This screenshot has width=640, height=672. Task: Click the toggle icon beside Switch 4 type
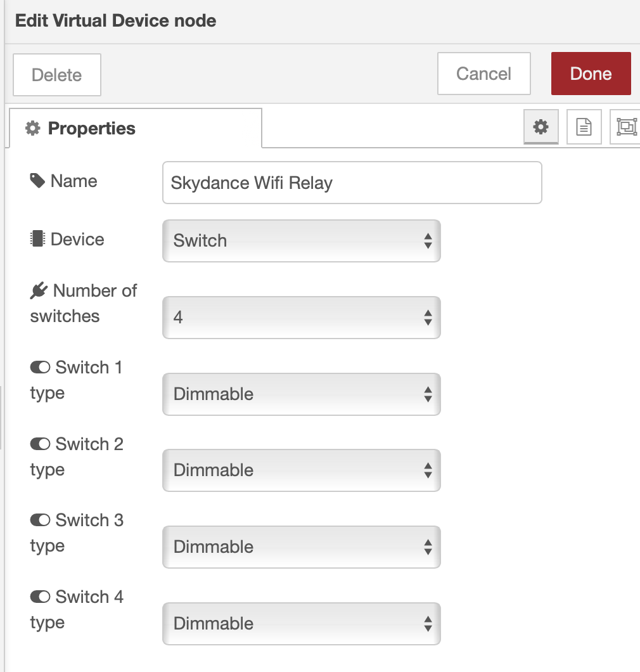pyautogui.click(x=40, y=597)
